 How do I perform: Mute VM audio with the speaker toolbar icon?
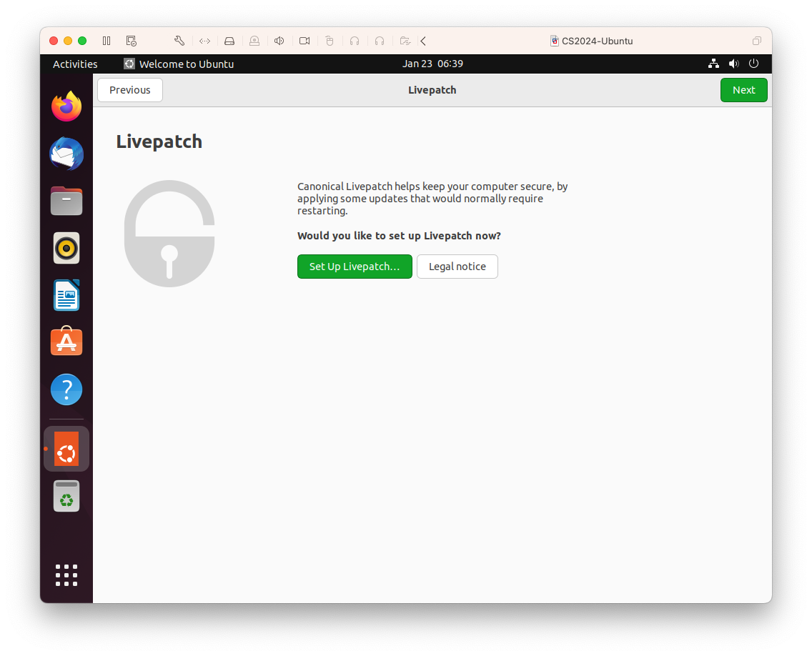click(279, 41)
